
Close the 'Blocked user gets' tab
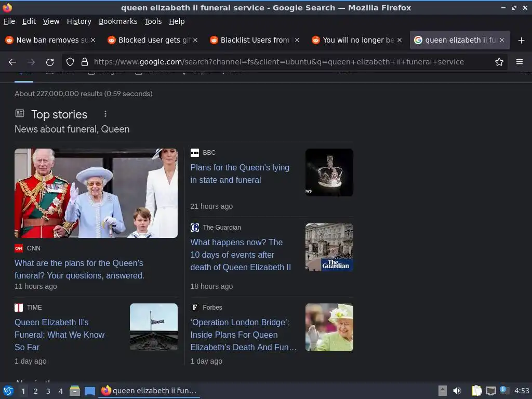195,40
